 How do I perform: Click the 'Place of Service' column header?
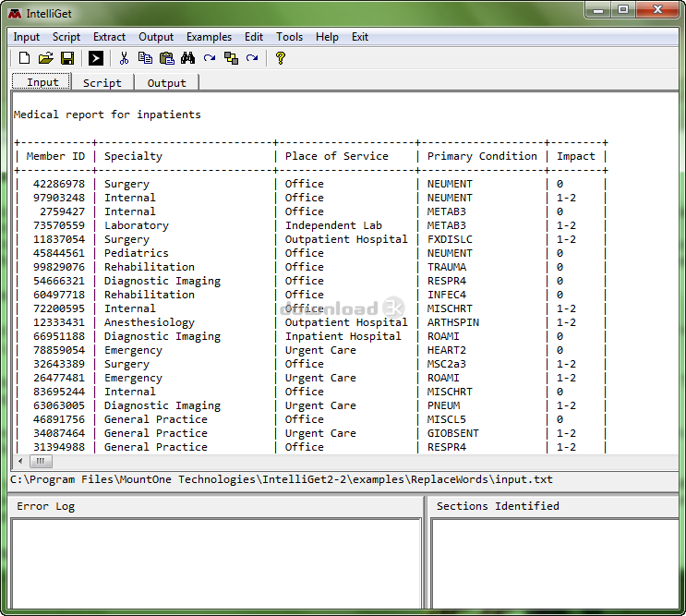pos(337,156)
